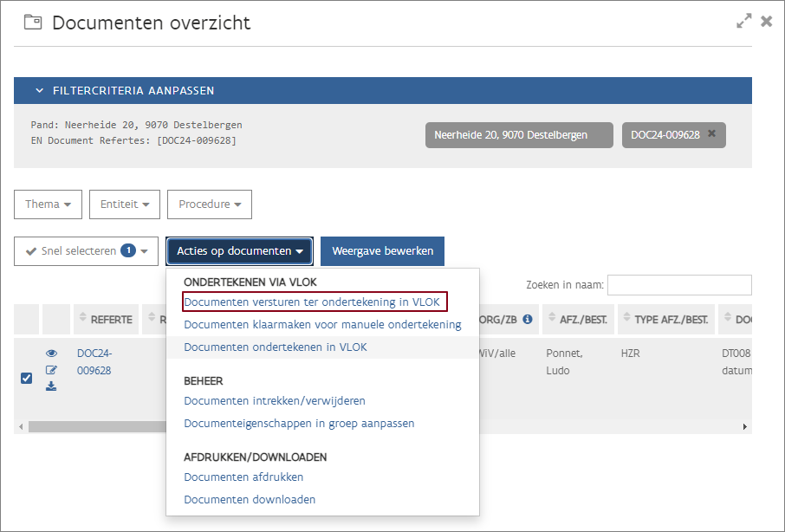The width and height of the screenshot is (785, 532).
Task: Click the edit icon for DOC24-009628
Action: tap(51, 370)
